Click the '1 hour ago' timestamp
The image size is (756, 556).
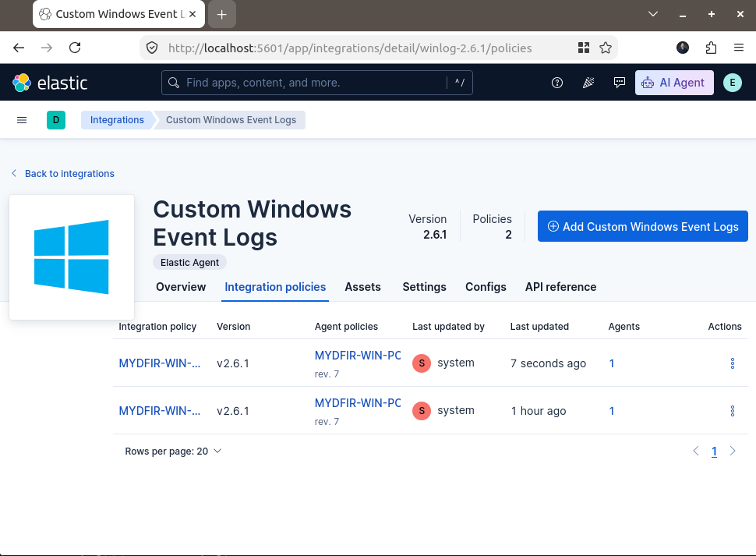(x=539, y=411)
